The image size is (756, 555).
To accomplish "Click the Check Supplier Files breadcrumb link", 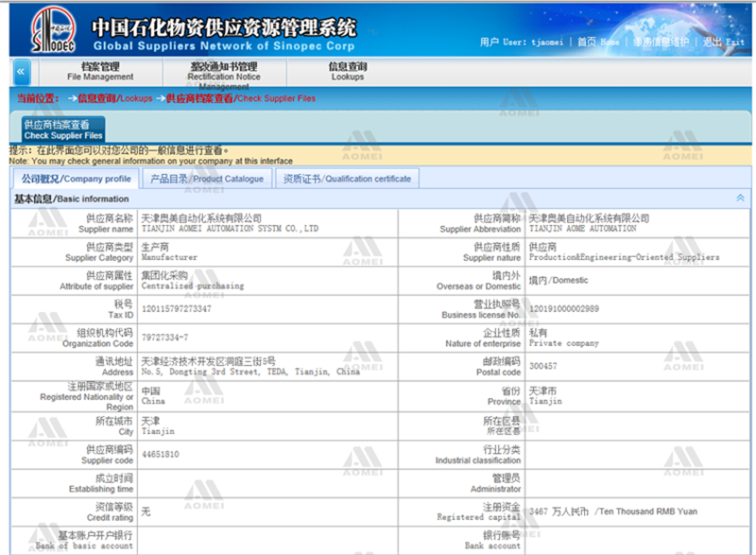I will [241, 98].
